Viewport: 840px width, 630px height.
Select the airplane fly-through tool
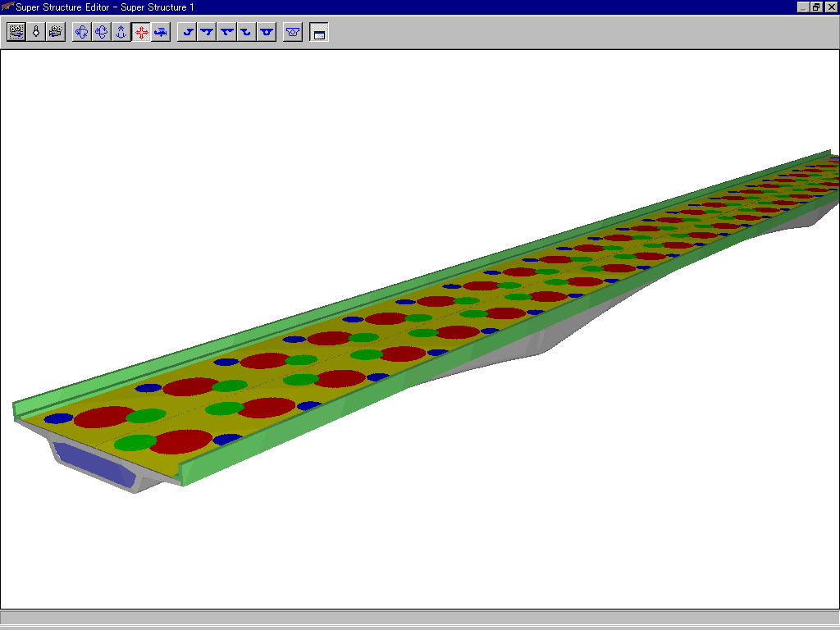coord(161,32)
